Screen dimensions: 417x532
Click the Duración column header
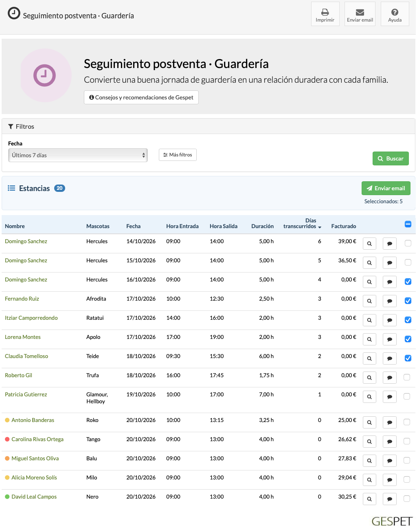pos(262,226)
